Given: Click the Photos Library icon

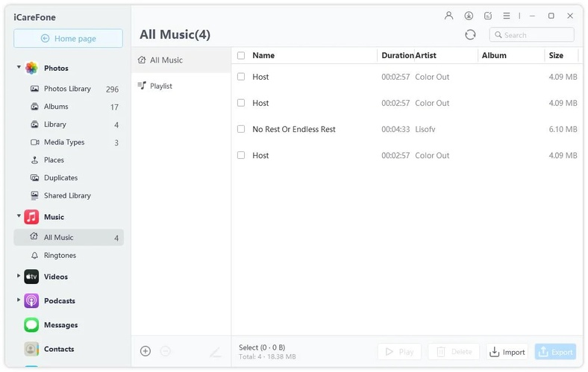Looking at the screenshot, I should tap(34, 89).
